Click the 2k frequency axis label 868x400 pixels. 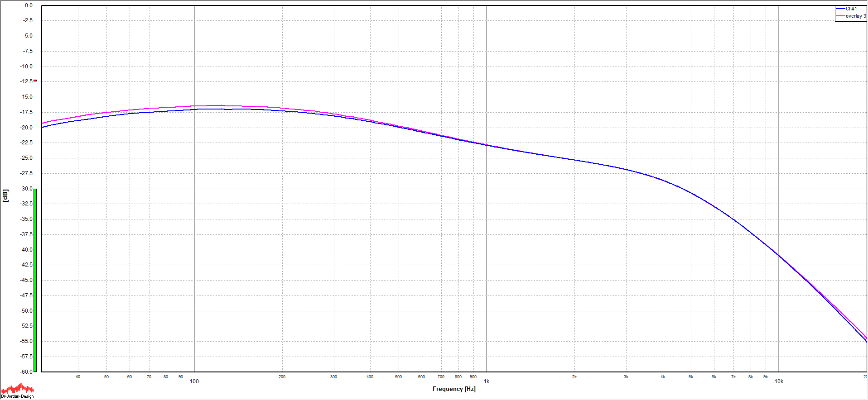tap(574, 377)
